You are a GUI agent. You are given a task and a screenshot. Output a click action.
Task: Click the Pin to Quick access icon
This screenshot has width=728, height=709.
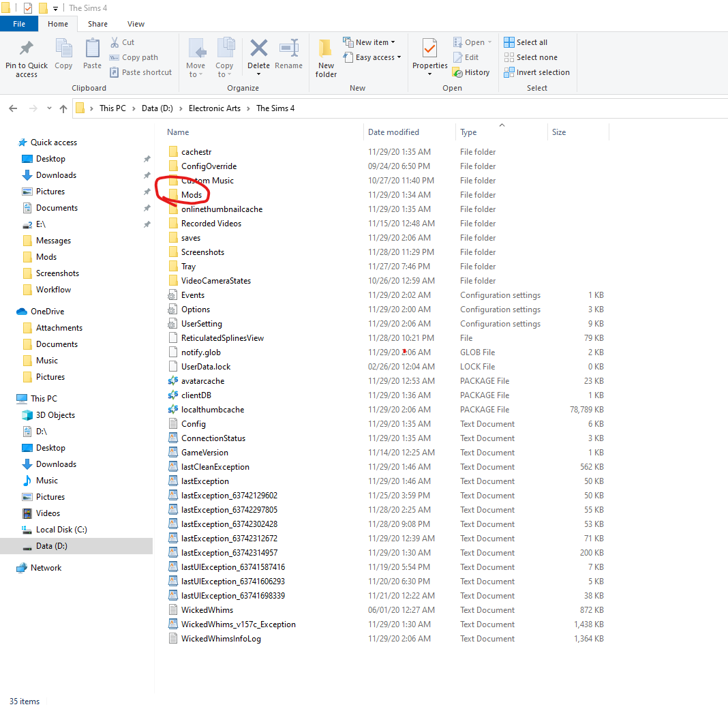coord(27,49)
